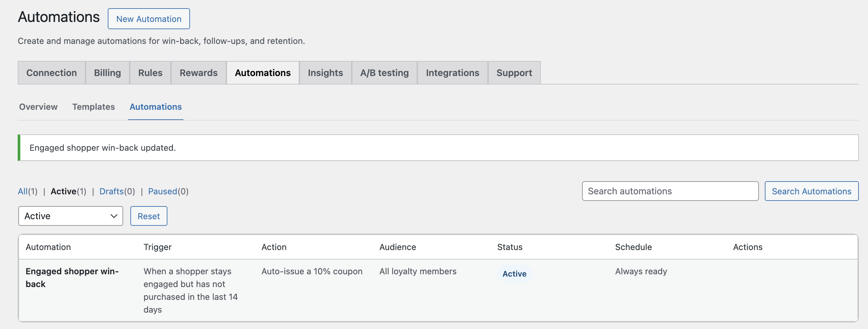The width and height of the screenshot is (868, 329).
Task: Select the 'Auto-issue a 10% coupon' cell
Action: (312, 271)
